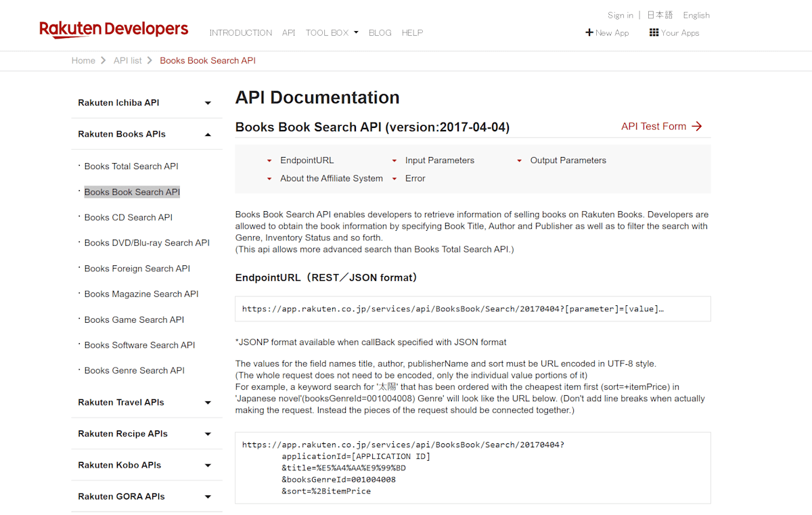Switch language to 日本語
This screenshot has height=515, width=812.
pos(660,15)
